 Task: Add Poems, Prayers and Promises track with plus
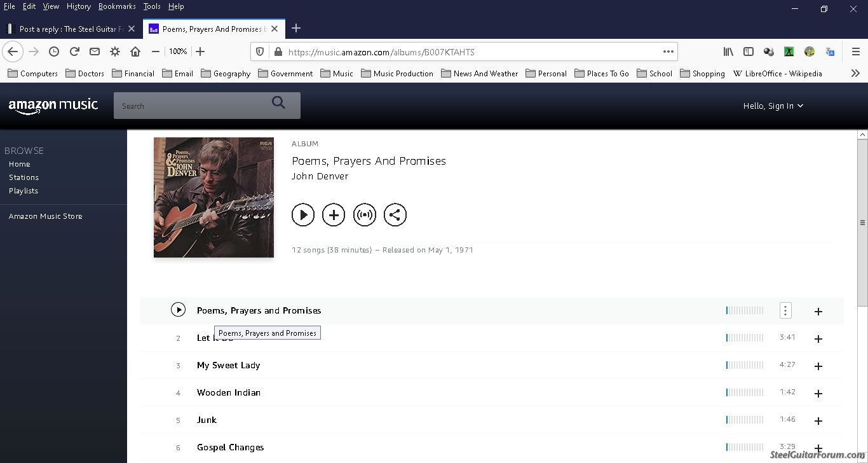click(x=818, y=312)
